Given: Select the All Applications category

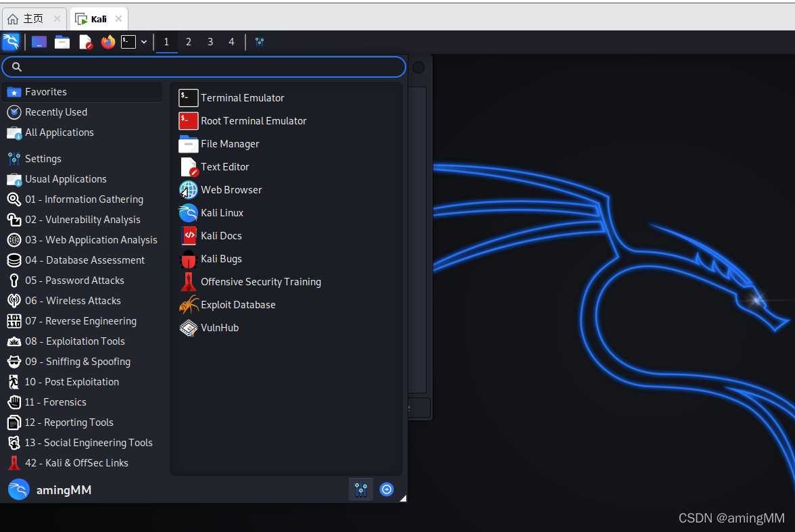Looking at the screenshot, I should tap(82, 132).
